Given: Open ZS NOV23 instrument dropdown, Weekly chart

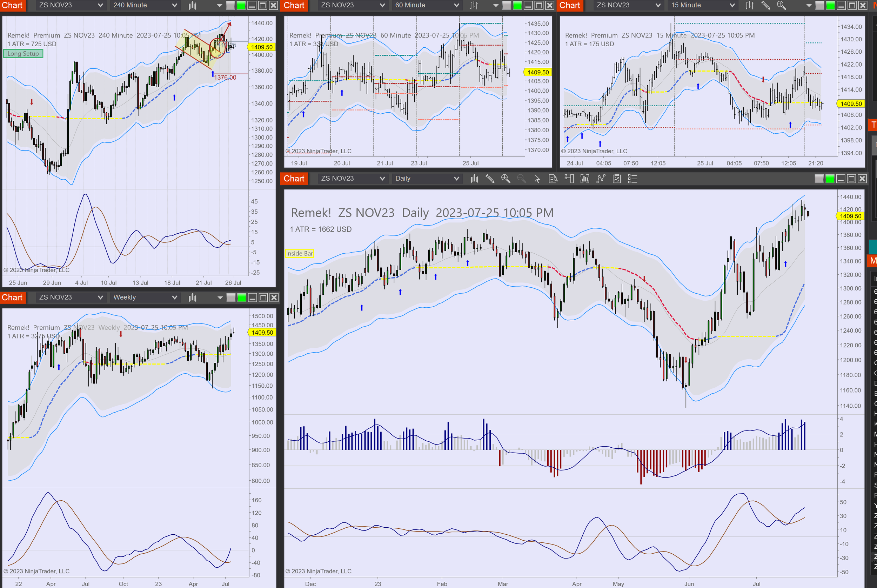Looking at the screenshot, I should click(x=71, y=298).
